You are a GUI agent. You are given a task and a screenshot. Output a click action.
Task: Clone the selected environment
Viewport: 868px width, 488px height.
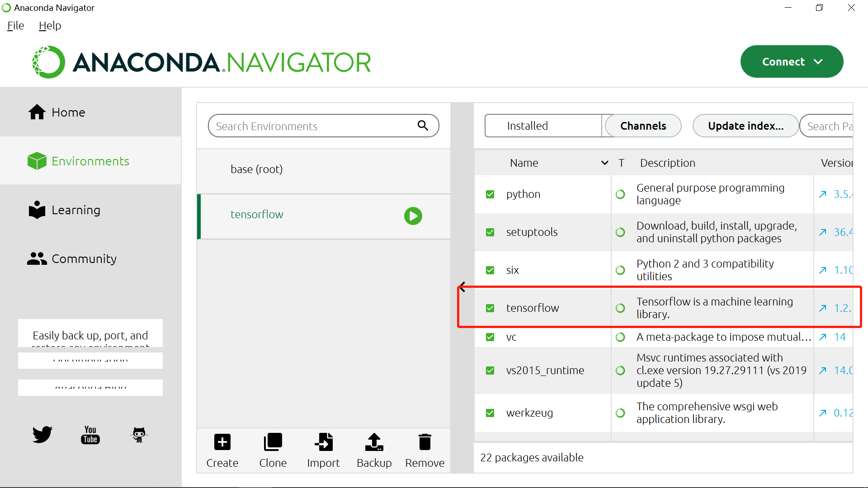tap(273, 450)
